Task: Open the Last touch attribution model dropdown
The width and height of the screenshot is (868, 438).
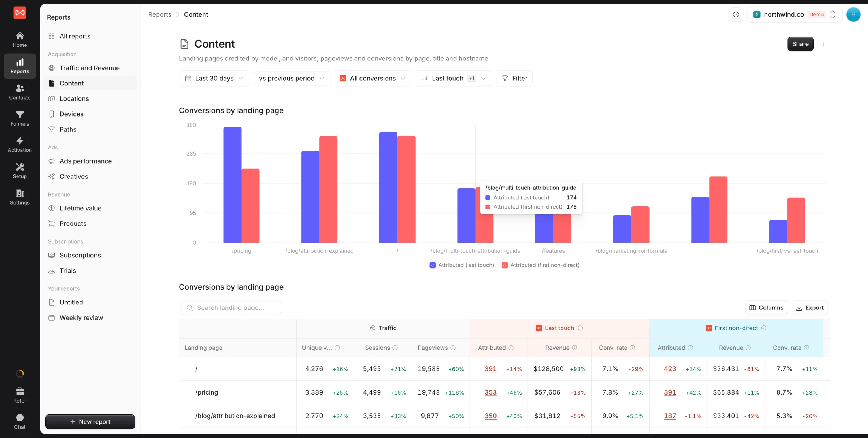Action: 454,78
